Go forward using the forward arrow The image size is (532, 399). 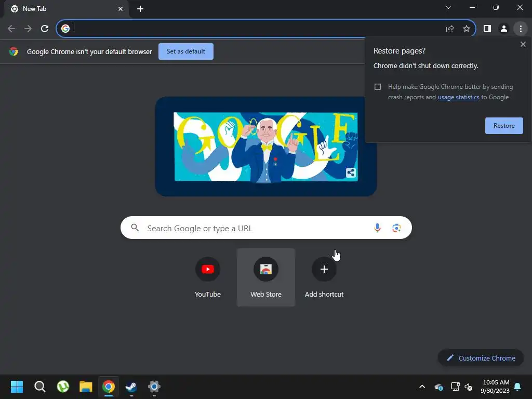pyautogui.click(x=28, y=29)
